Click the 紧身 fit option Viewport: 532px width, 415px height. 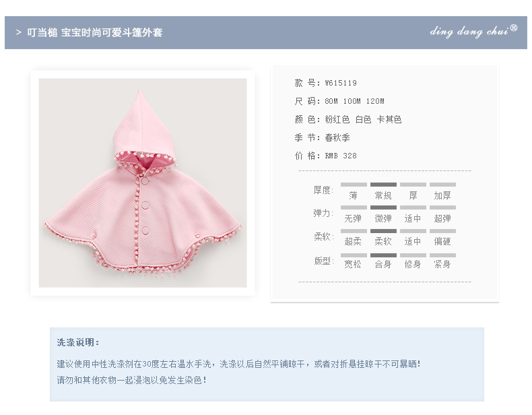[x=442, y=264]
